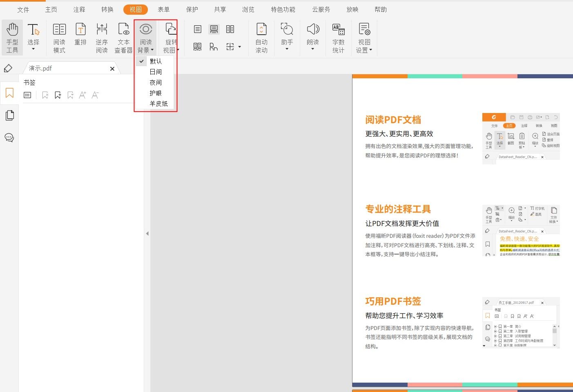Screen dimensions: 573x392
Task: Start Read Aloud (朗读)
Action: pos(313,34)
